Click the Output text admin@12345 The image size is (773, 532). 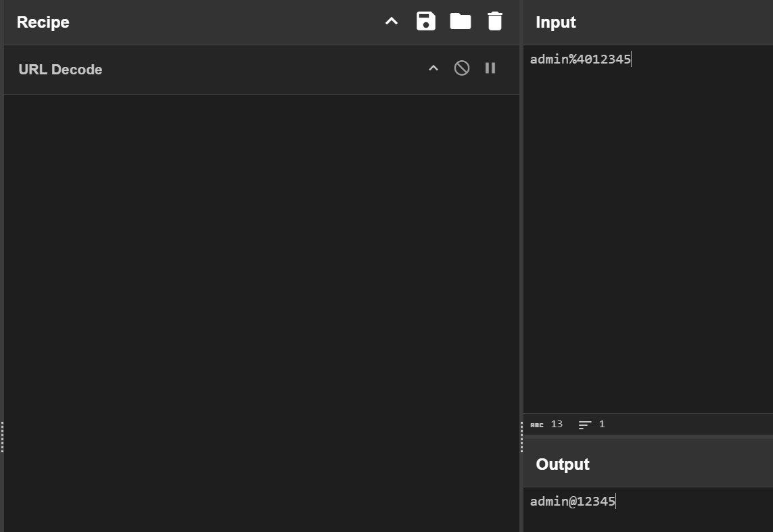point(572,502)
